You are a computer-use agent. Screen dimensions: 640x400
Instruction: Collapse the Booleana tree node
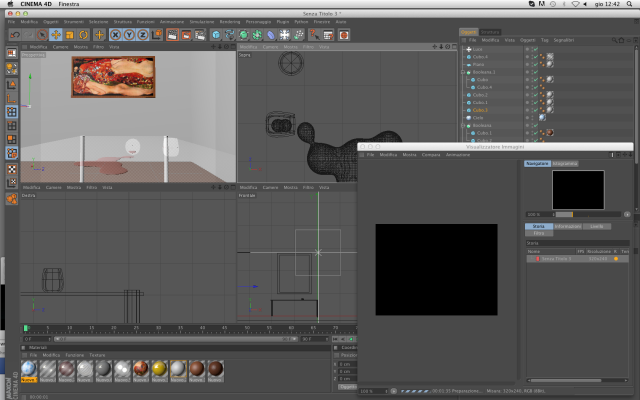pos(463,125)
